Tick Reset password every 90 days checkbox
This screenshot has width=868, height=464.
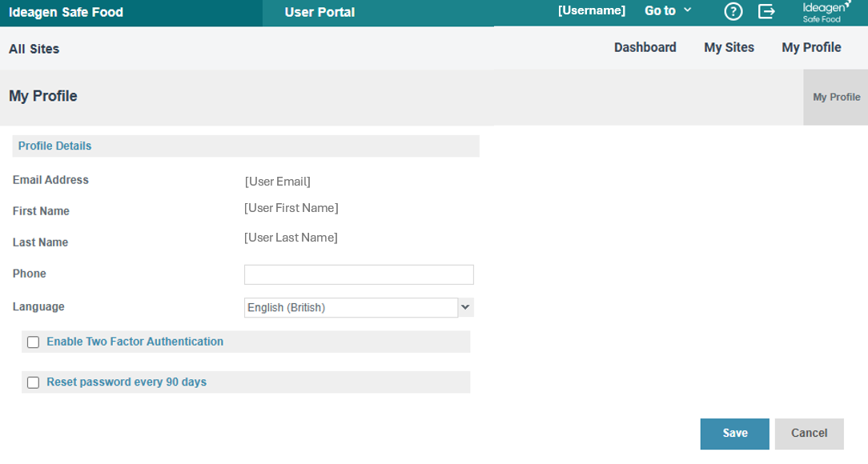(x=33, y=382)
